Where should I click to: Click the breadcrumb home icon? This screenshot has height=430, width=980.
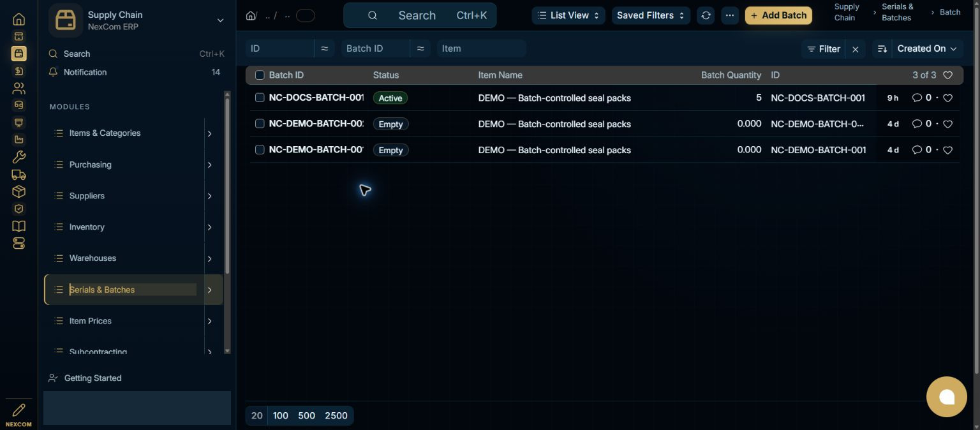click(251, 15)
